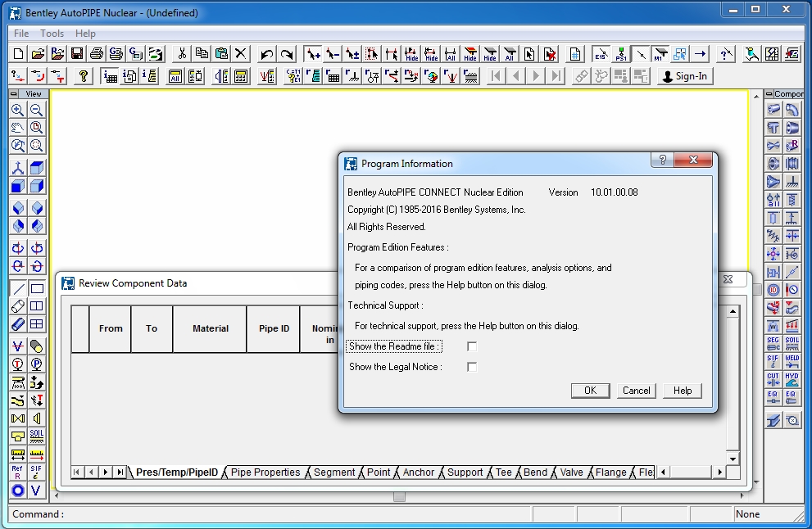This screenshot has height=529, width=812.
Task: Click the scissors Cut icon
Action: tap(182, 54)
